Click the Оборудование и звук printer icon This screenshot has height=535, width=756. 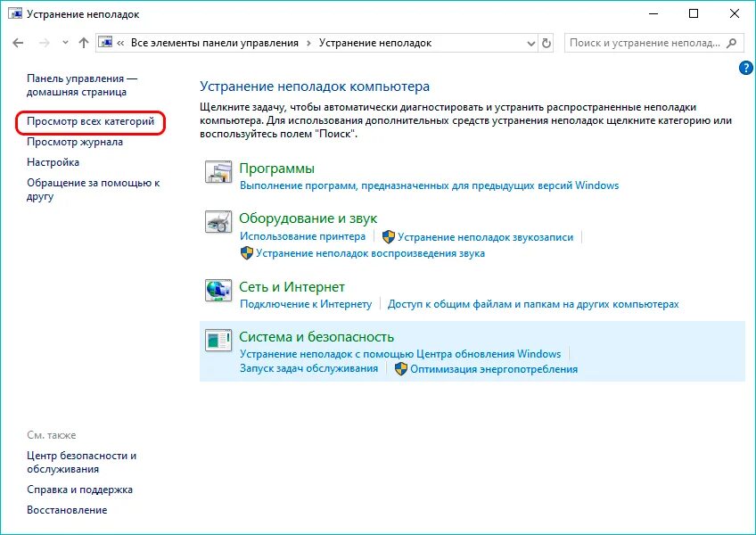tap(218, 222)
